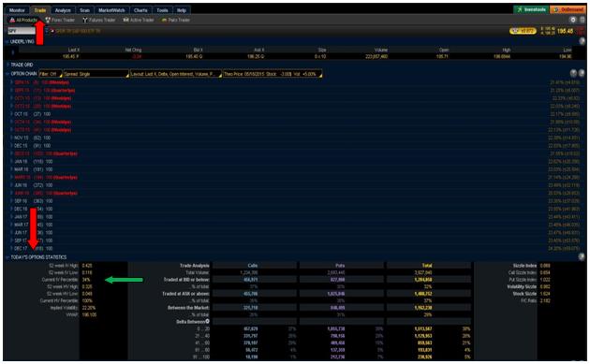Collapse the Underlying section
Image resolution: width=590 pixels, height=364 pixels.
[7, 41]
